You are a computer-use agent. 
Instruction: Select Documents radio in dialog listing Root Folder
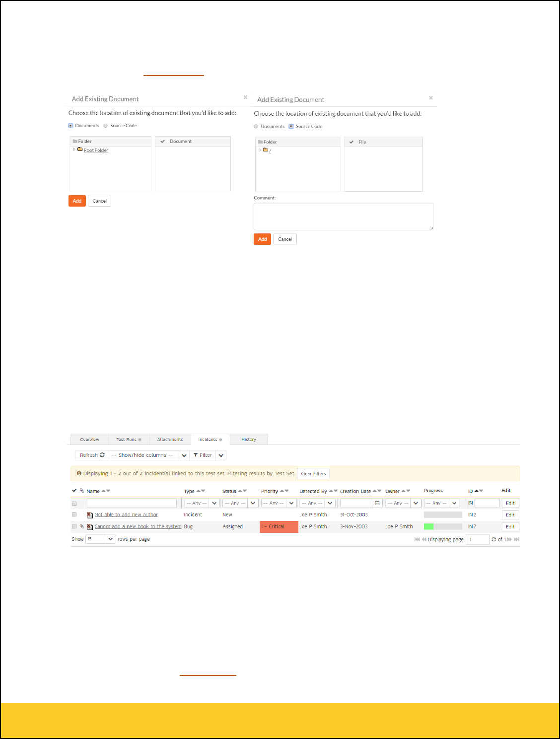(x=70, y=126)
